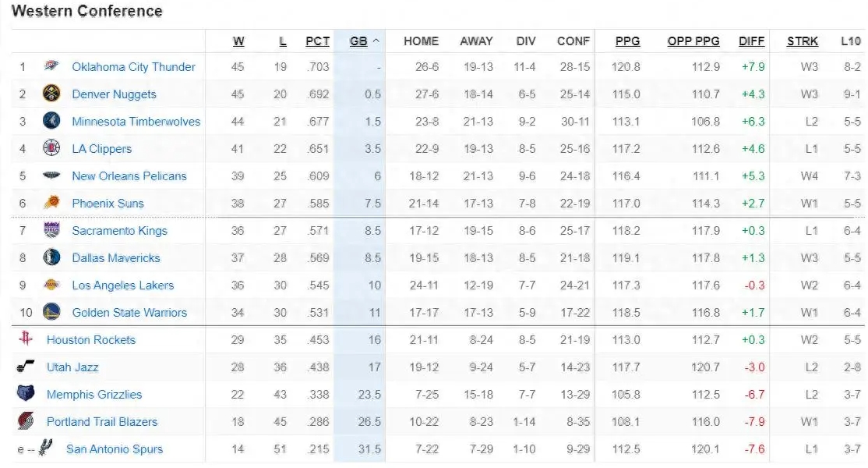Open the Los Angeles Lakers team link
The height and width of the screenshot is (468, 868).
(123, 285)
